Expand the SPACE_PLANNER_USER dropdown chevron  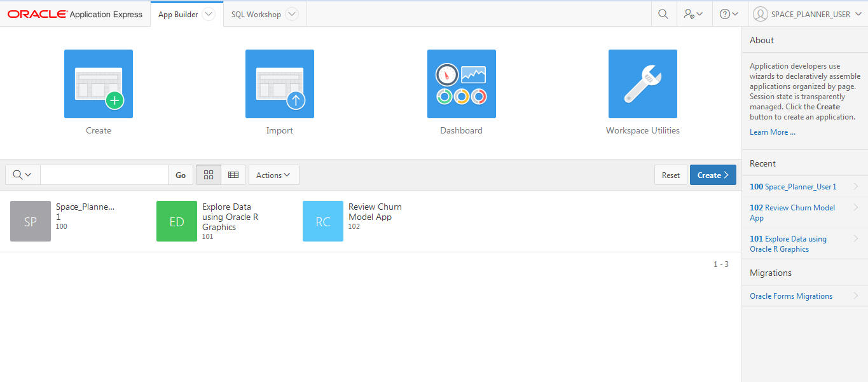click(x=858, y=14)
